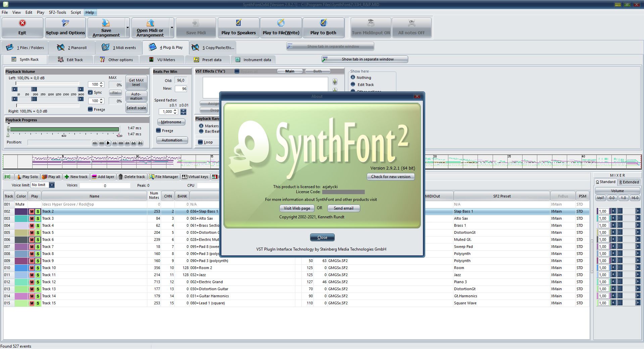Click the Track 2 color swatch

click(x=21, y=212)
